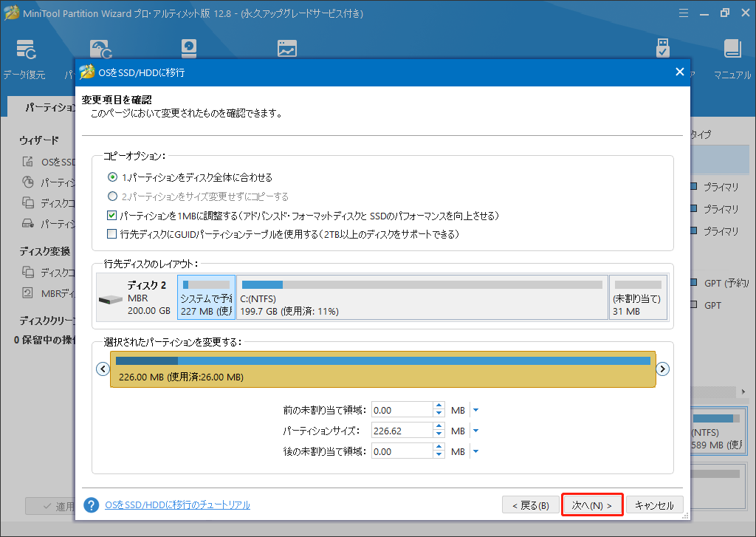Viewport: 756px width, 537px height.
Task: Click the blue help question mark icon
Action: pos(92,505)
